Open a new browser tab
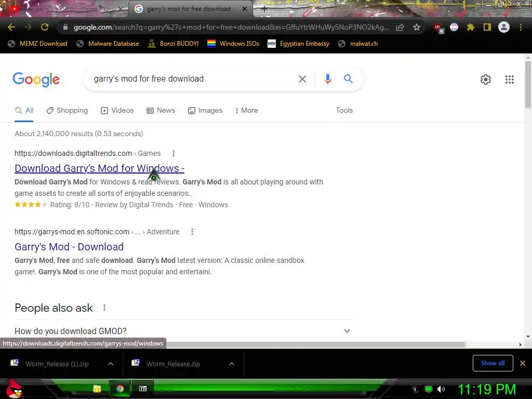Viewport: 532px width, 399px height. [x=264, y=9]
